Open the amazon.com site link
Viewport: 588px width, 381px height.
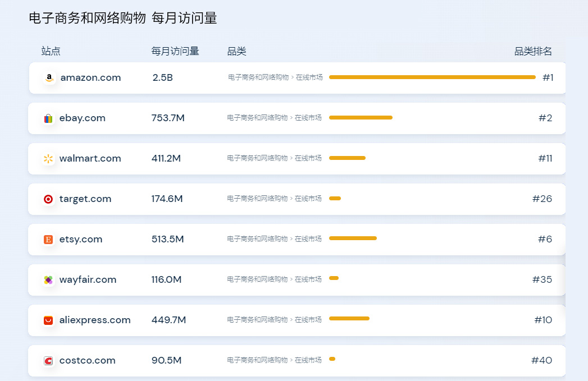coord(90,77)
